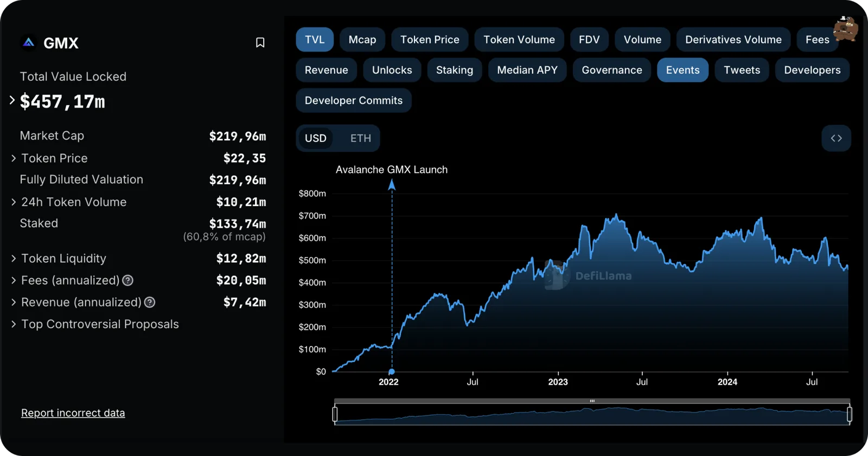Toggle the TVL chart metric
Viewport: 868px width, 456px height.
click(x=315, y=40)
